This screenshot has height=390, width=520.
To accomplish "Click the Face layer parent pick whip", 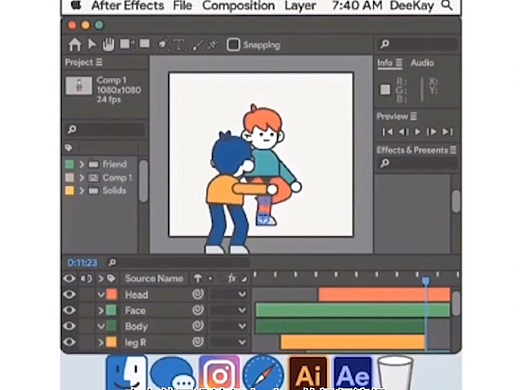I will click(198, 310).
